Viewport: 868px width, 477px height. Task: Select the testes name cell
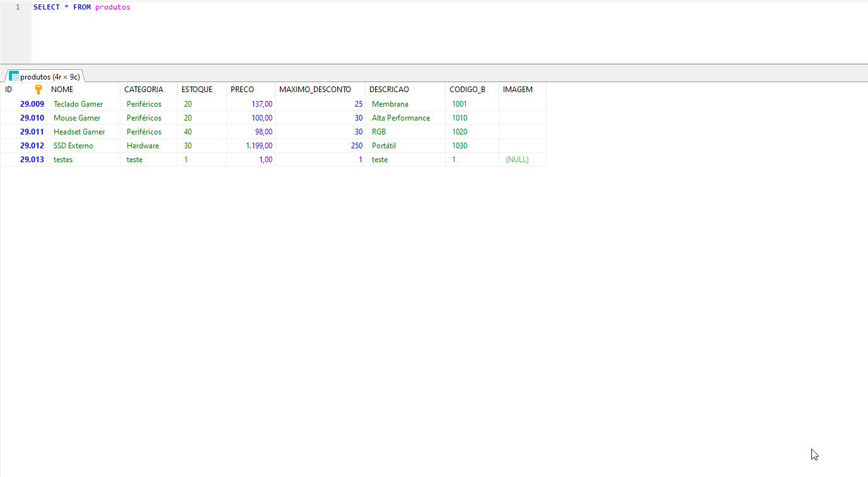coord(83,160)
